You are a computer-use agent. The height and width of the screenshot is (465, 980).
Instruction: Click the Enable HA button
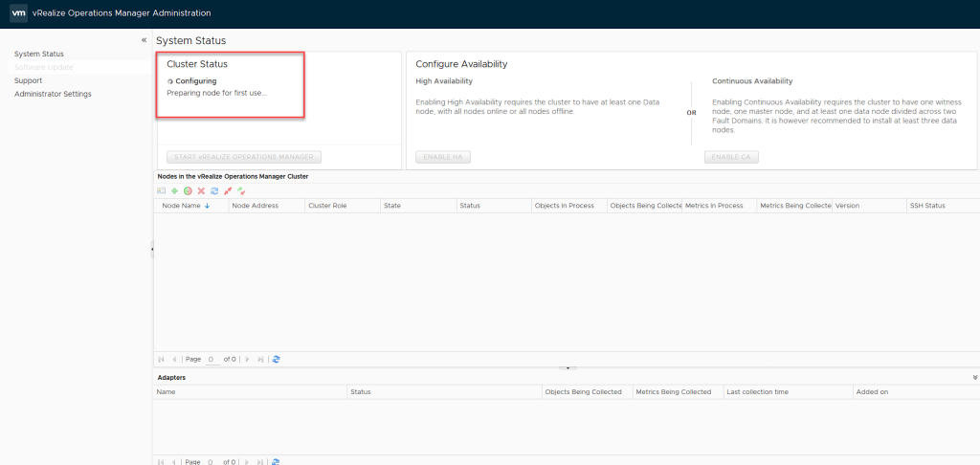(442, 157)
